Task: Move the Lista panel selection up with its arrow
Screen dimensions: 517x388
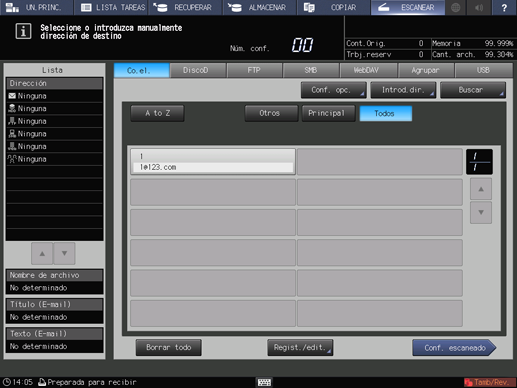Action: point(42,254)
